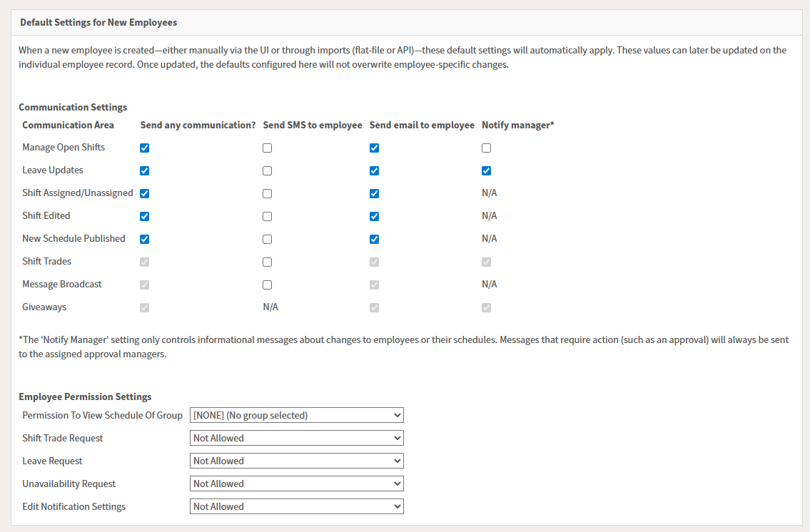Select the Unavailability Request dropdown
Image resolution: width=810 pixels, height=532 pixels.
pyautogui.click(x=296, y=484)
